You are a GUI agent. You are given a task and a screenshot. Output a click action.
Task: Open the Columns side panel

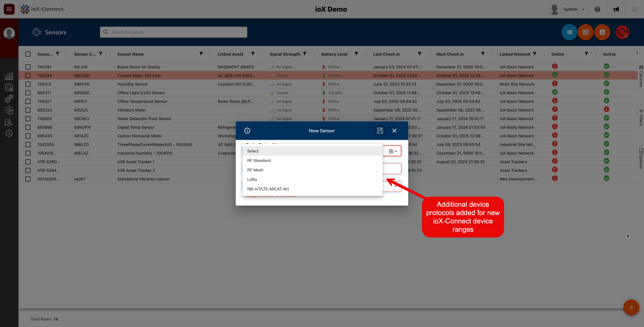[641, 76]
